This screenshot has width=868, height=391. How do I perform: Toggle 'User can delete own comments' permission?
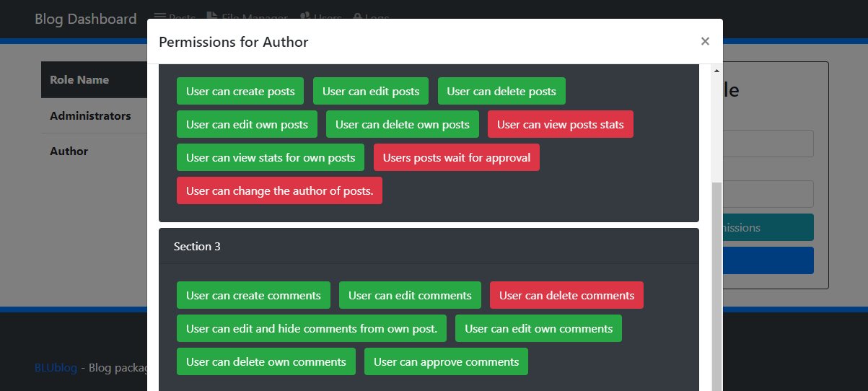coord(266,361)
